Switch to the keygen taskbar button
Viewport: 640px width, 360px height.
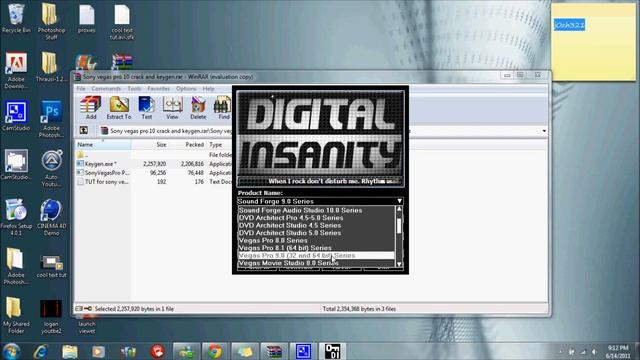coord(332,351)
